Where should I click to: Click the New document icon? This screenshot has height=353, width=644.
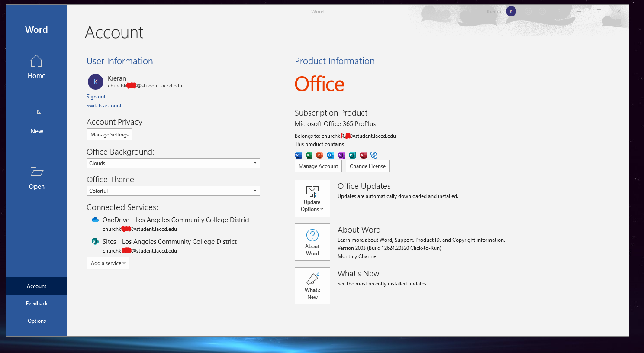pyautogui.click(x=36, y=117)
